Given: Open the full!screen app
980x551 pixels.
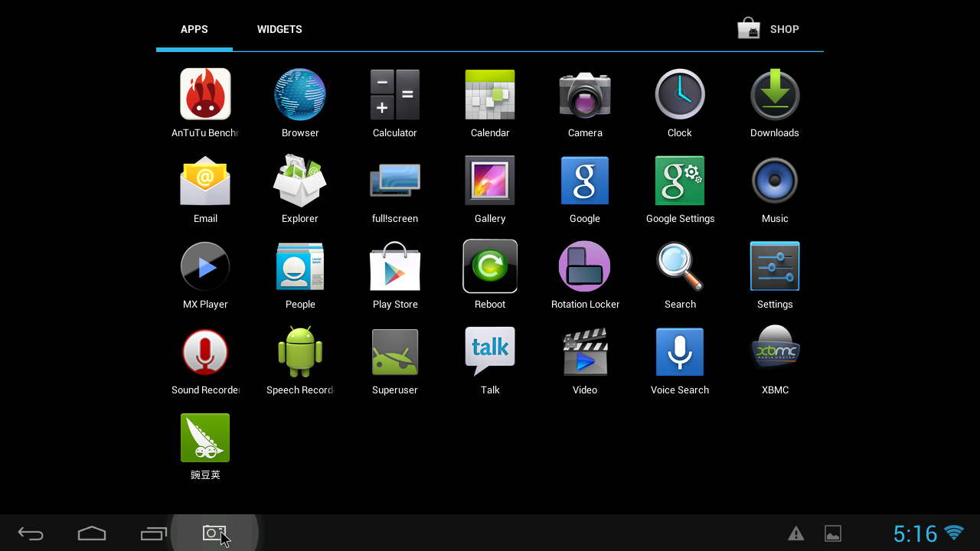Looking at the screenshot, I should click(395, 181).
